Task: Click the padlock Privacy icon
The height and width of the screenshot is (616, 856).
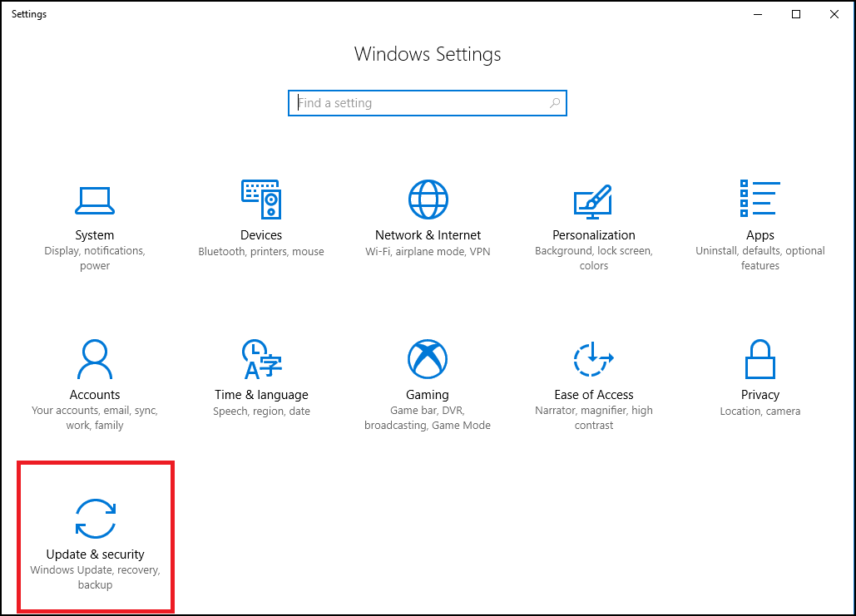Action: pyautogui.click(x=760, y=358)
